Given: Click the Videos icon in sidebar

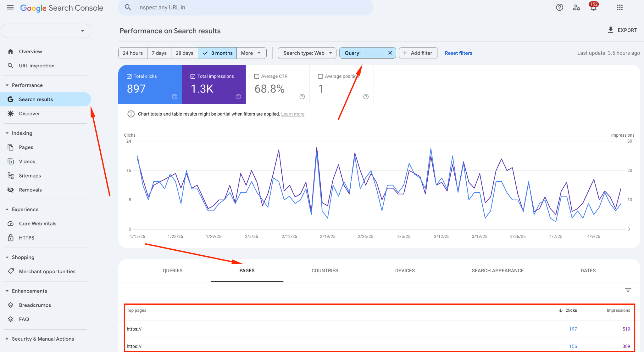Looking at the screenshot, I should pyautogui.click(x=11, y=161).
